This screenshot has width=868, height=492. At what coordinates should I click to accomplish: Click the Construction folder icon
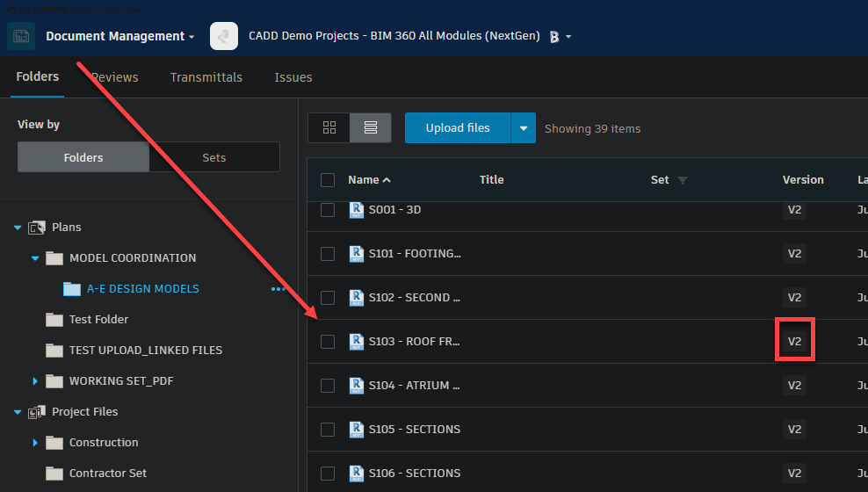click(x=54, y=443)
